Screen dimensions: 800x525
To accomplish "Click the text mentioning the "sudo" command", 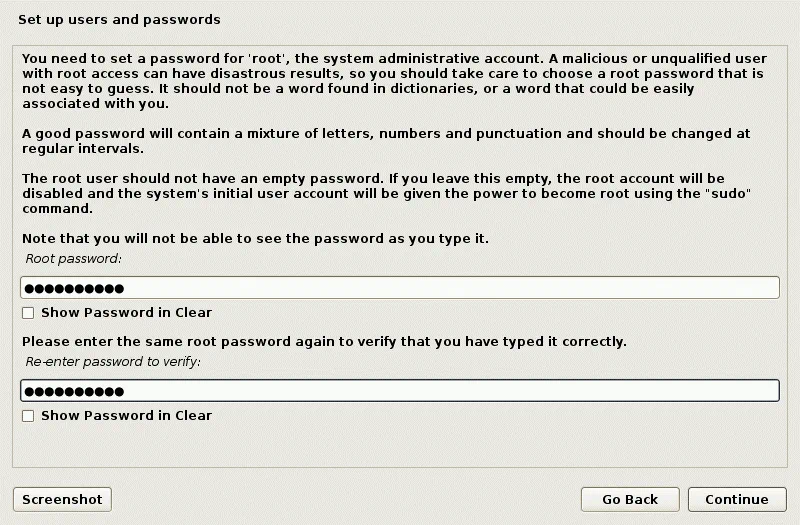I will [x=386, y=193].
